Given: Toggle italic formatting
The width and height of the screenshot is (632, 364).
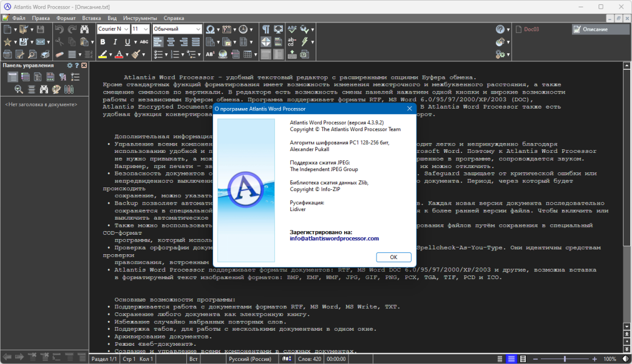Looking at the screenshot, I should pyautogui.click(x=115, y=42).
